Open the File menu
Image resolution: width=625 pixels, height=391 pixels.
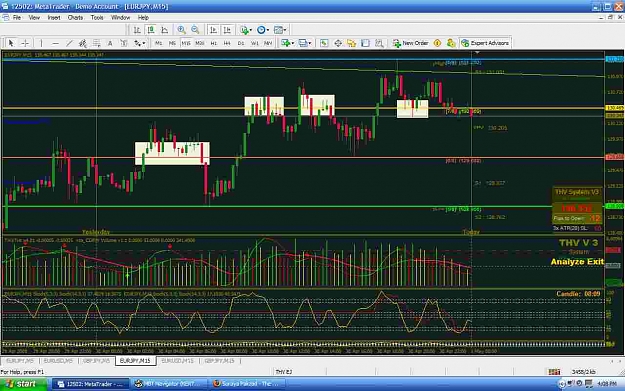pyautogui.click(x=17, y=18)
